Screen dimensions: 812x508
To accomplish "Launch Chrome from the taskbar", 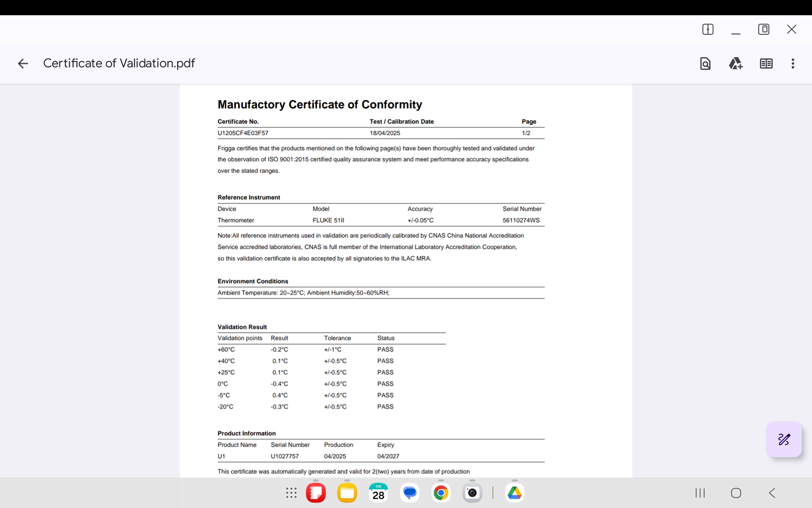I will [x=441, y=493].
